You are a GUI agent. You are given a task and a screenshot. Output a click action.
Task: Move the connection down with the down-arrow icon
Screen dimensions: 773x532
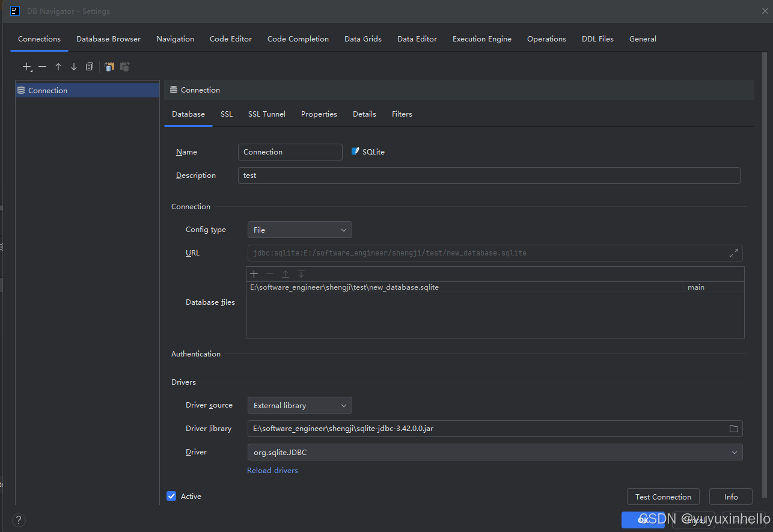pos(73,66)
